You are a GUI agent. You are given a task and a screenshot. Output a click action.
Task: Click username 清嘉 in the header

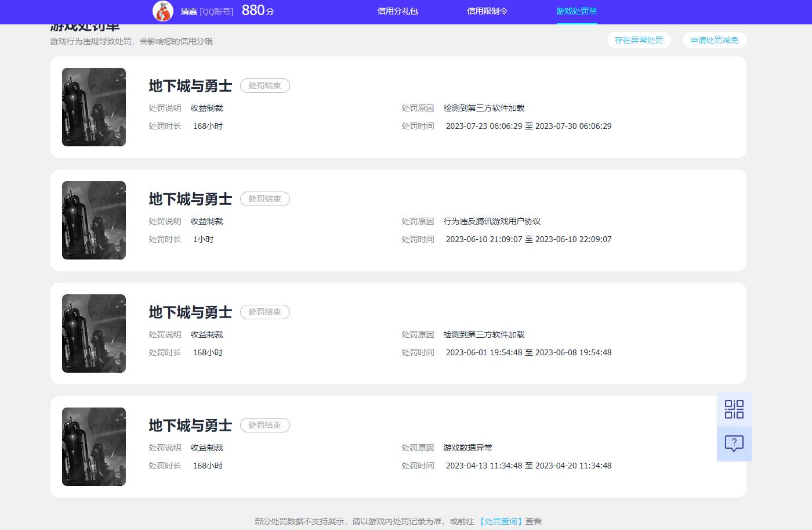pos(188,12)
